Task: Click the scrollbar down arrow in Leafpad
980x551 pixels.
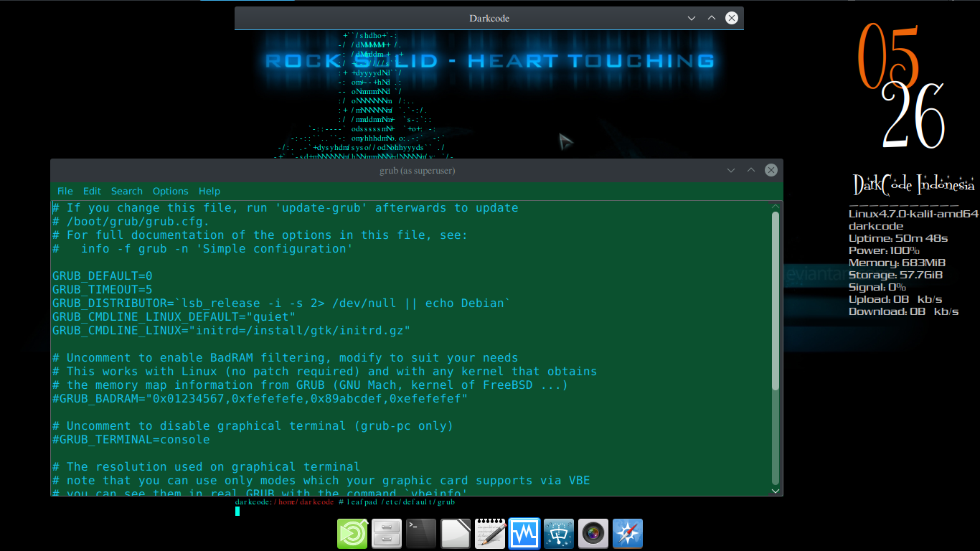Action: pos(776,491)
